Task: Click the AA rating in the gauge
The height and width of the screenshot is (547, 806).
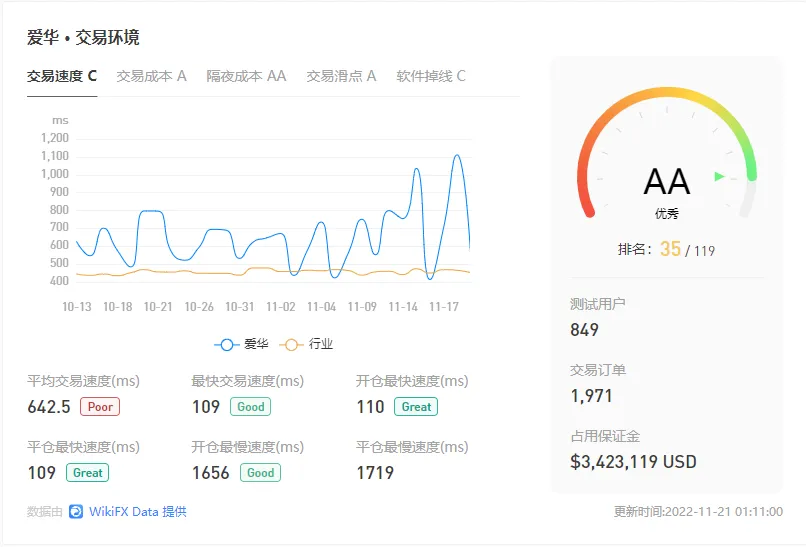Action: [x=667, y=181]
